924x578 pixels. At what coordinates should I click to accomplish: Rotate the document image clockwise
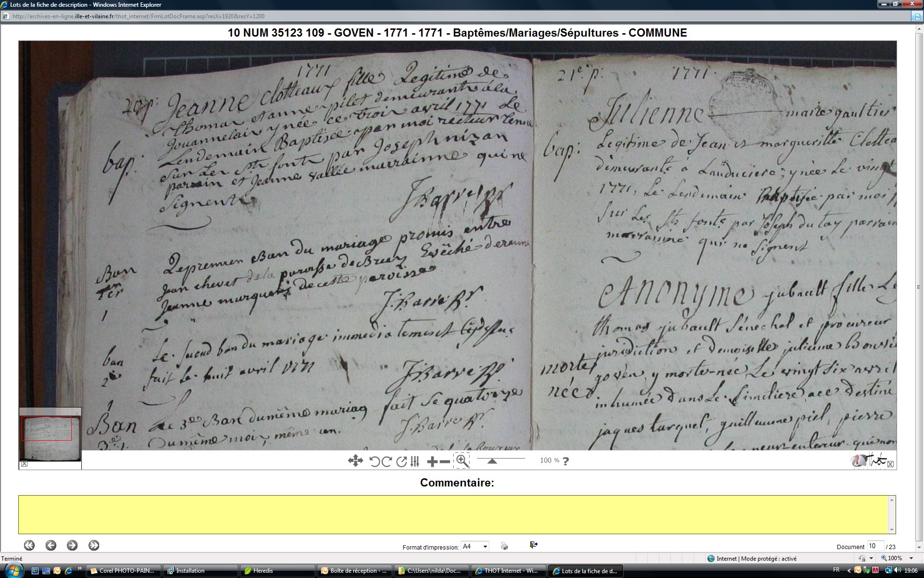386,461
